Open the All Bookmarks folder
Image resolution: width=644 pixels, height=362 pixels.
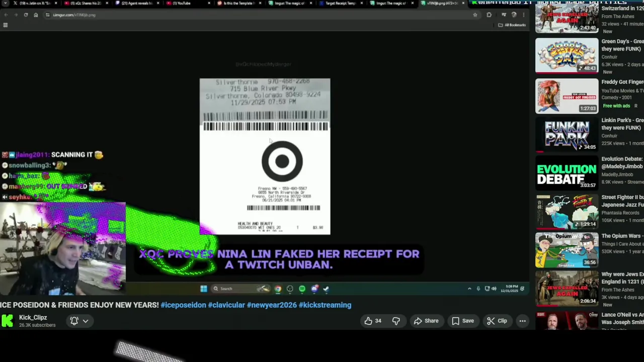pos(513,25)
